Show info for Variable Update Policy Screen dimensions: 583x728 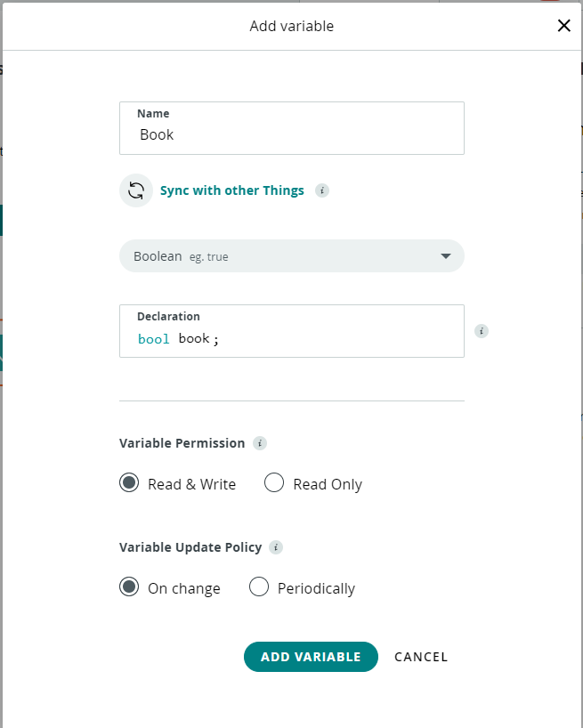pyautogui.click(x=276, y=547)
